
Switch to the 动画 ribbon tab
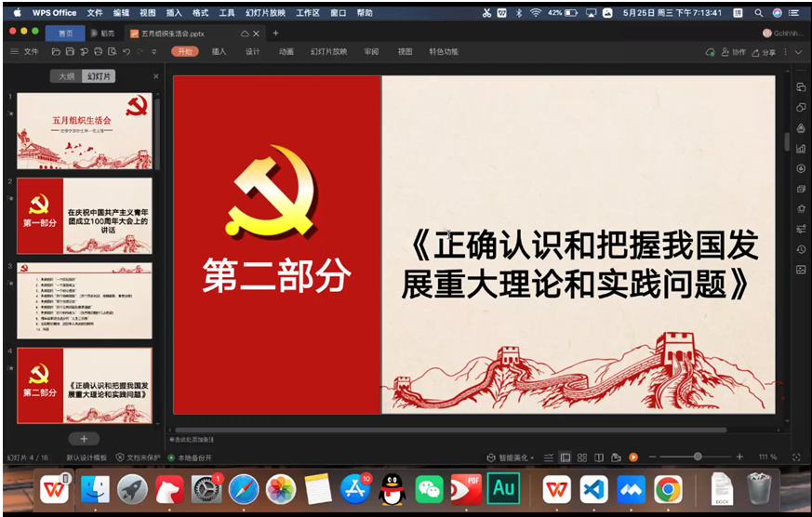click(286, 52)
